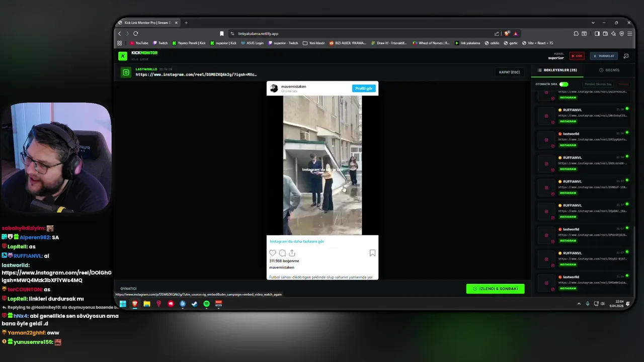This screenshot has width=644, height=362.
Task: Select the Kick Link Monitor Pro browser tab
Action: (x=148, y=23)
